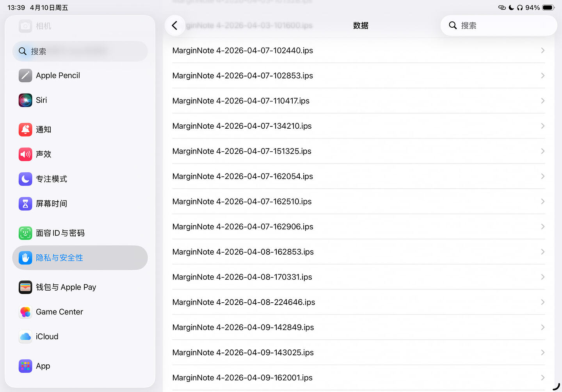The height and width of the screenshot is (392, 562).
Task: Open 声效 settings label
Action: (43, 154)
